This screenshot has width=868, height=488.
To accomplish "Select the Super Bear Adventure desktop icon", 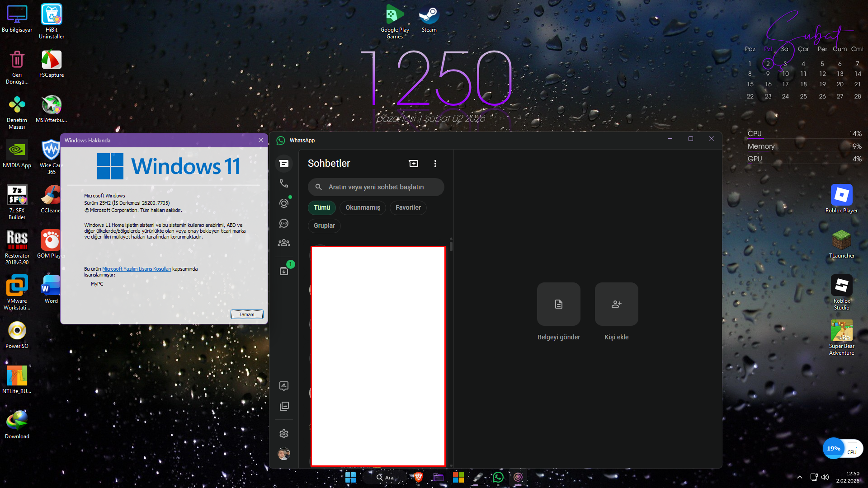I will 841,338.
